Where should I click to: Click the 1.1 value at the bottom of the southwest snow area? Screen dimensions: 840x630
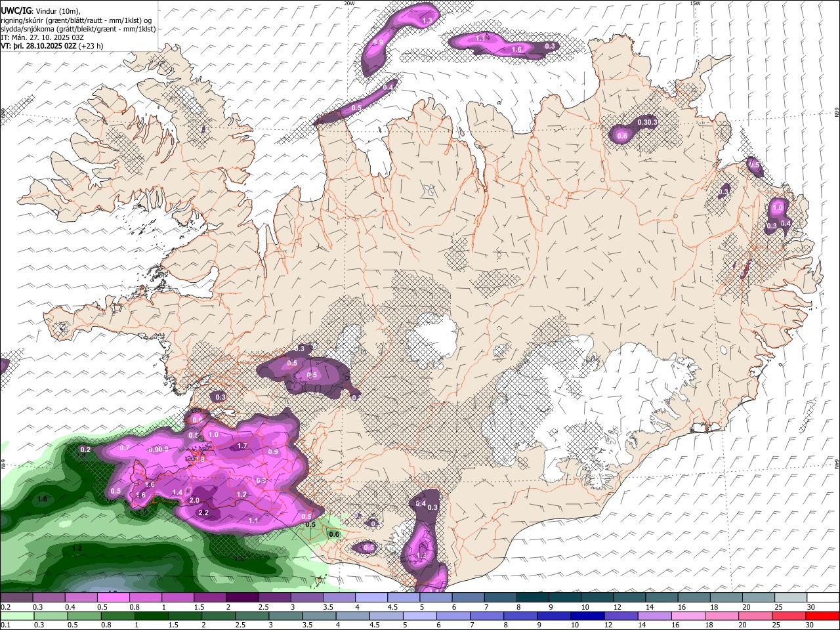coord(253,520)
